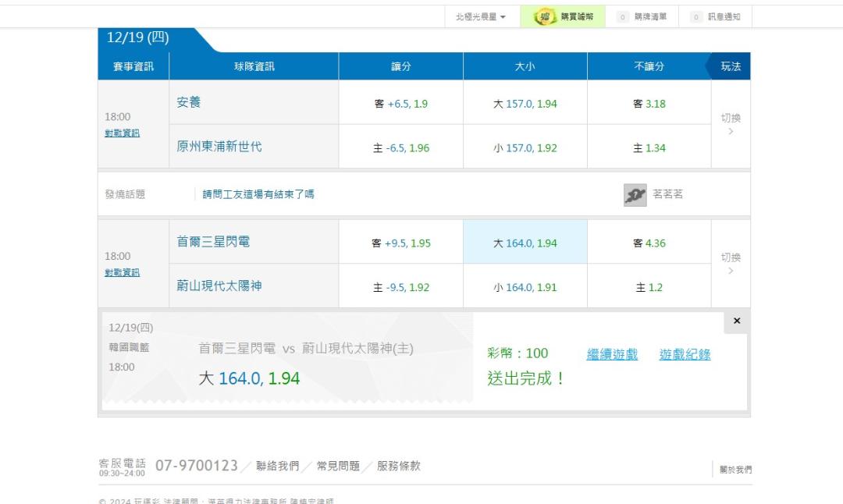
Task: Click the bet slip 大 164.0, 1.94 text
Action: pyautogui.click(x=249, y=378)
